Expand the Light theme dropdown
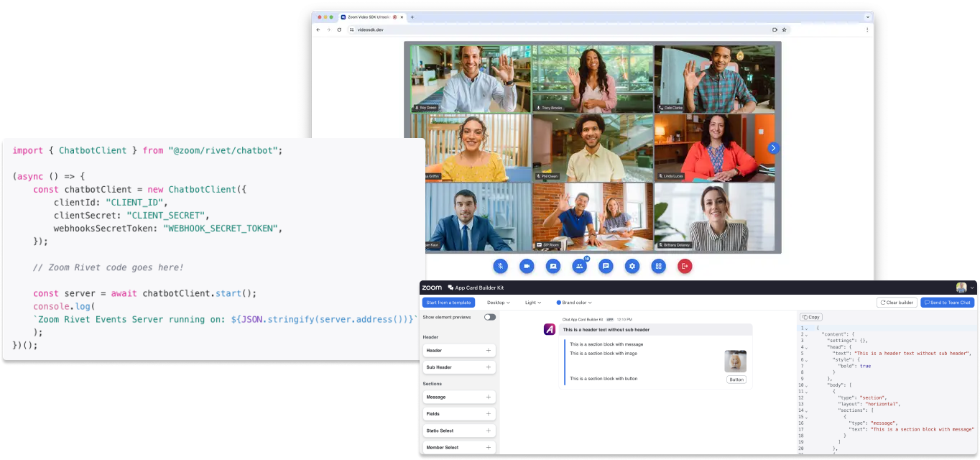This screenshot has width=980, height=460. click(532, 303)
